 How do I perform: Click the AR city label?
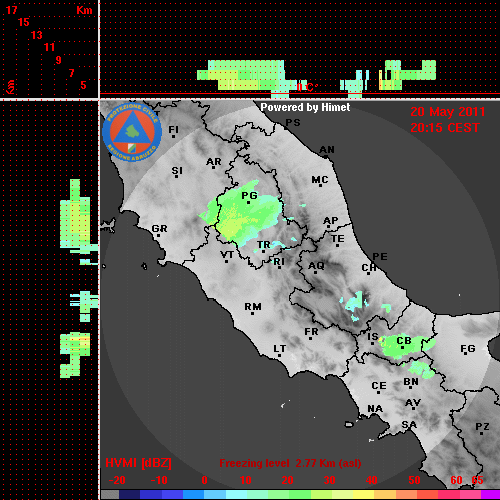coord(214,162)
